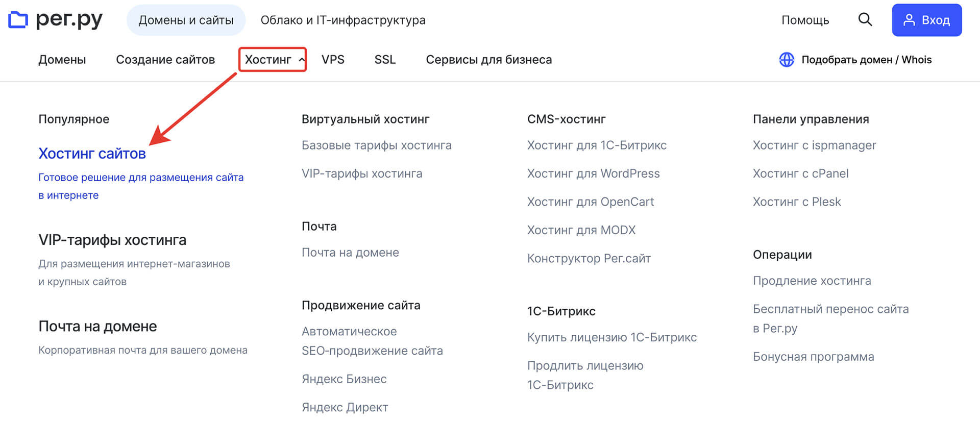The height and width of the screenshot is (446, 980).
Task: Open the Домены menu
Action: pos(62,59)
